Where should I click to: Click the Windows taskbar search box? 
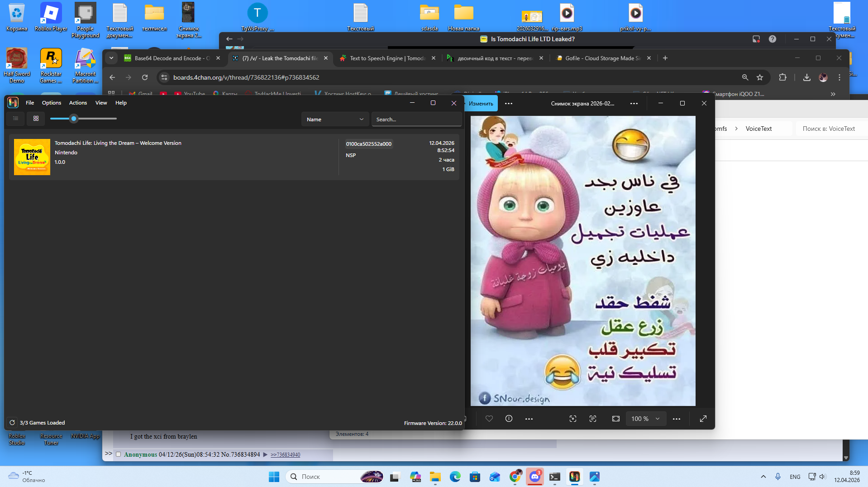point(335,477)
